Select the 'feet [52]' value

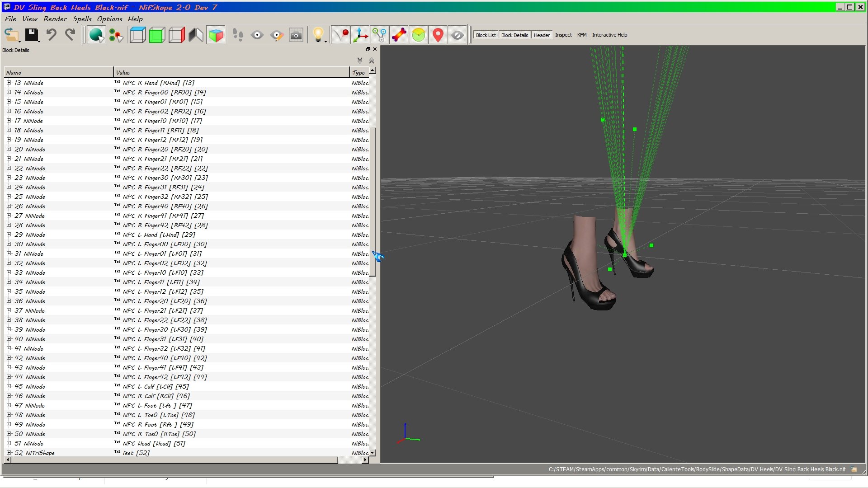136,453
